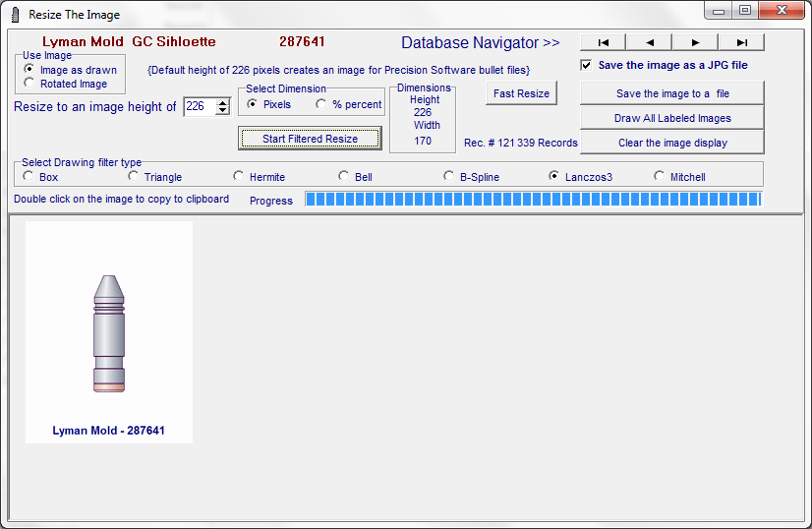
Task: Click the bullet icon in title bar
Action: pyautogui.click(x=16, y=15)
